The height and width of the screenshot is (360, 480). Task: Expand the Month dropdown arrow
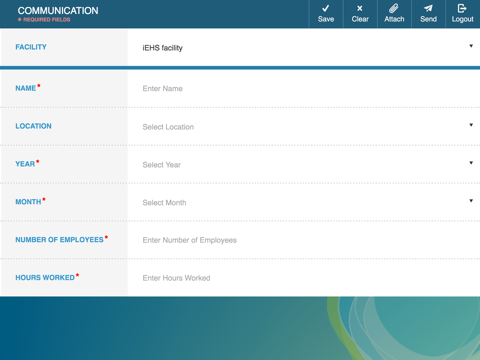tap(471, 201)
